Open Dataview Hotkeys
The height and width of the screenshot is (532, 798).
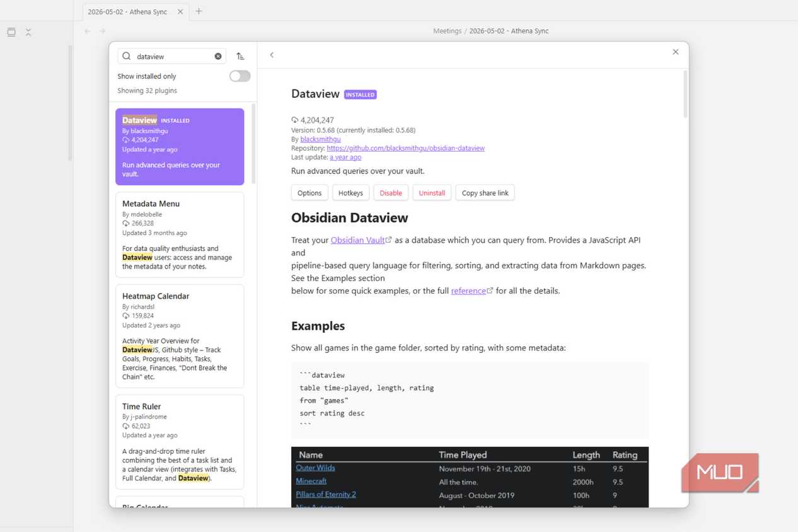350,193
